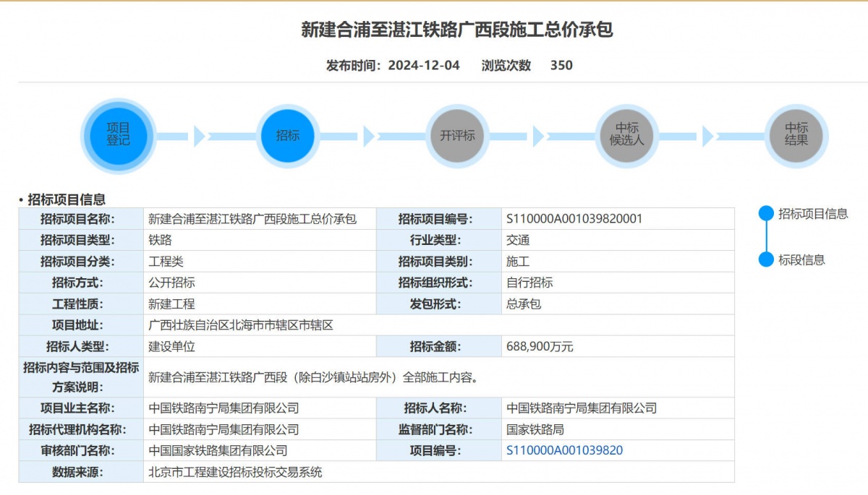This screenshot has height=495, width=868.
Task: Click the 中标结果 stage circle
Action: pos(796,136)
